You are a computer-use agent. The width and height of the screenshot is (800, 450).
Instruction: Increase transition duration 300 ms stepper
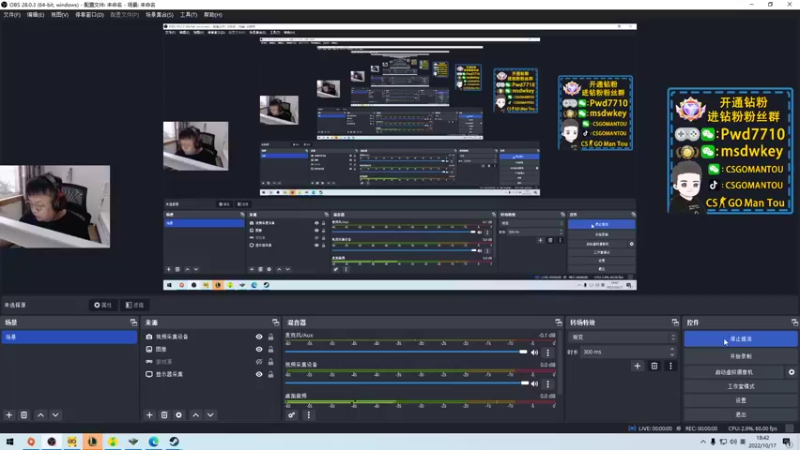click(x=672, y=349)
